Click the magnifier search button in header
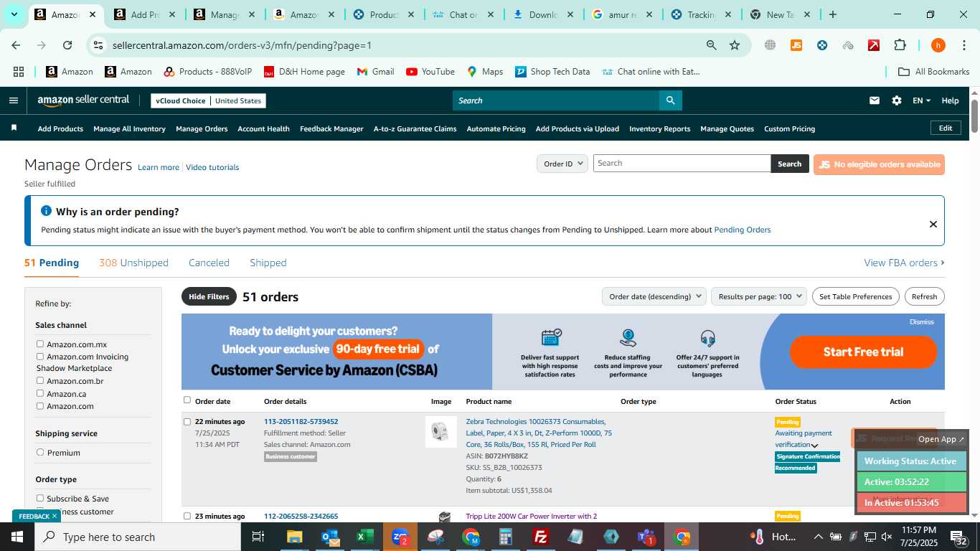 [x=670, y=100]
